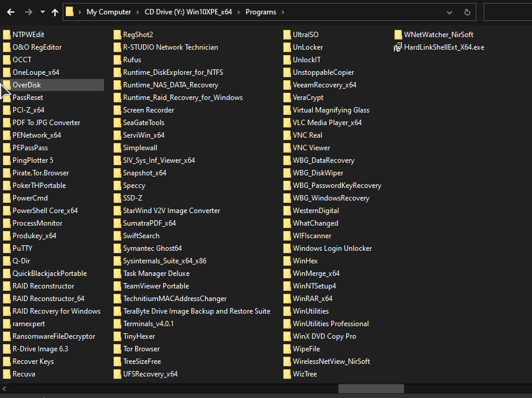532x398 pixels.
Task: Select Windows Login Unlocker folder name
Action: pyautogui.click(x=332, y=248)
